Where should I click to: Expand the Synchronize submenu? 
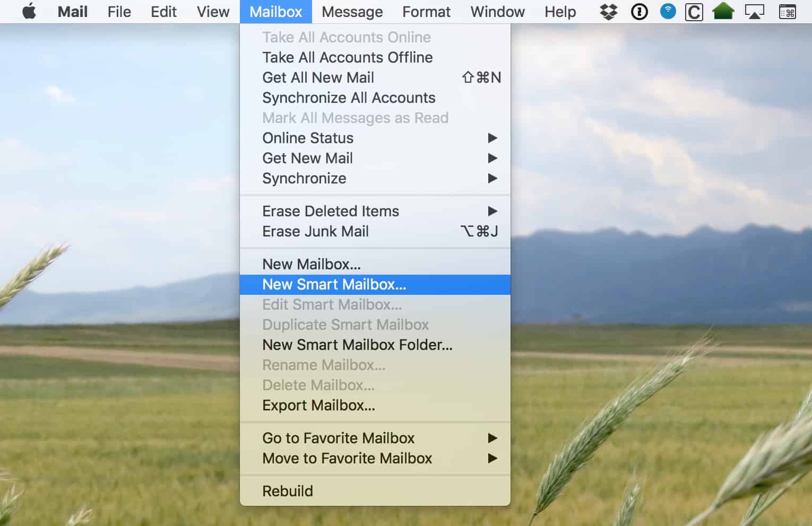pos(375,178)
